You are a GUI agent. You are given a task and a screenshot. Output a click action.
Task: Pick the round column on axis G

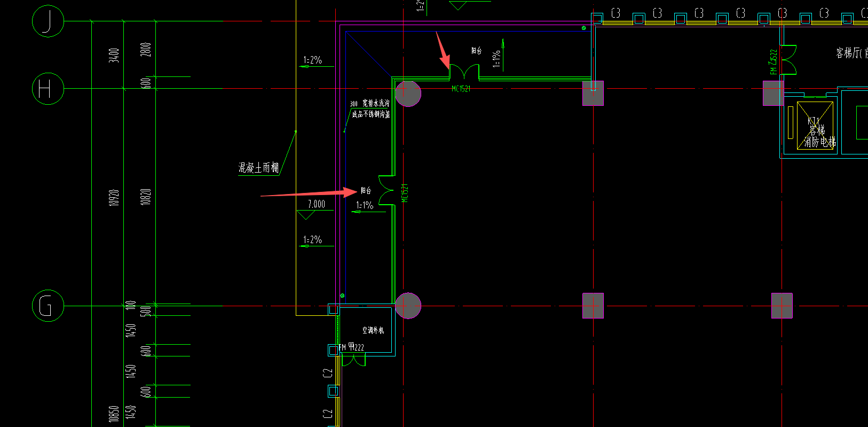coord(408,306)
